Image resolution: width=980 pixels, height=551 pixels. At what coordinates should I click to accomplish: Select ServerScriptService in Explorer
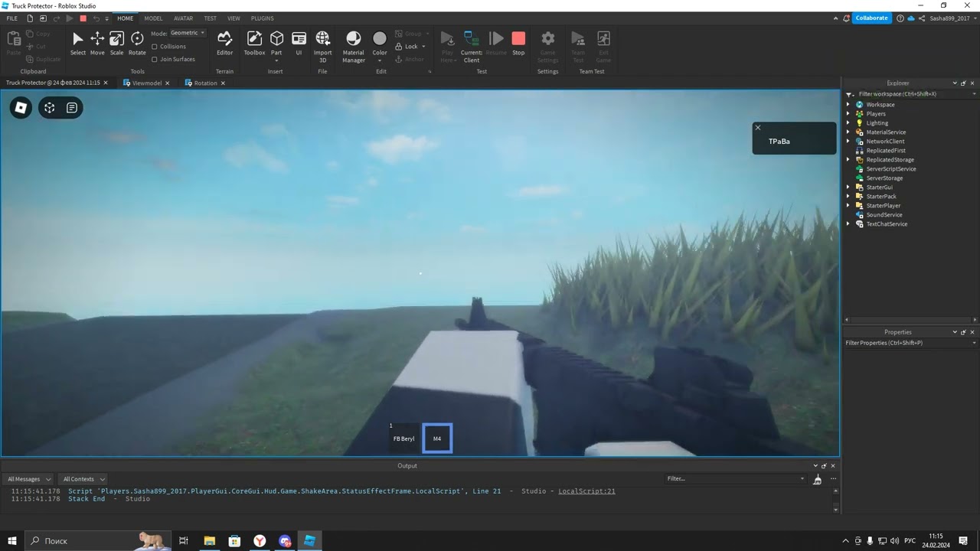pos(890,169)
